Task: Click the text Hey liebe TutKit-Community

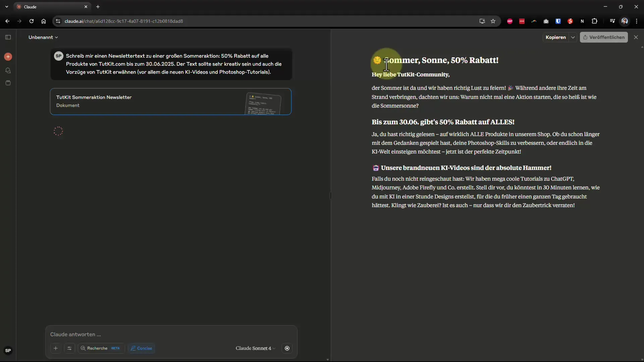Action: 411,74
